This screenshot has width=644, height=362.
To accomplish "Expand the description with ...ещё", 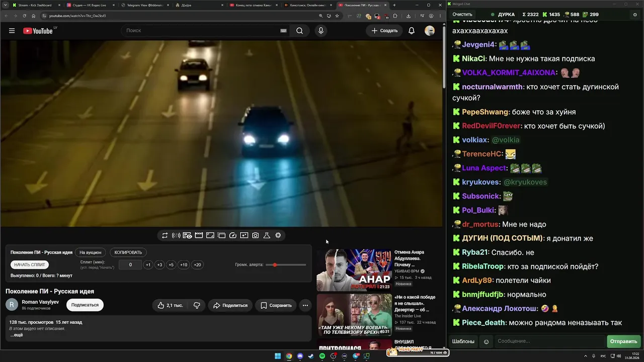I will tap(17, 335).
